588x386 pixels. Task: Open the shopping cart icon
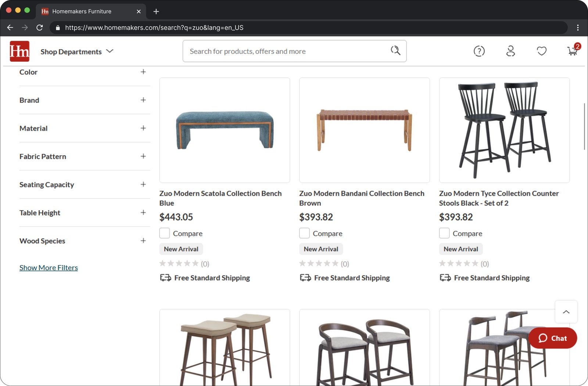coord(573,50)
